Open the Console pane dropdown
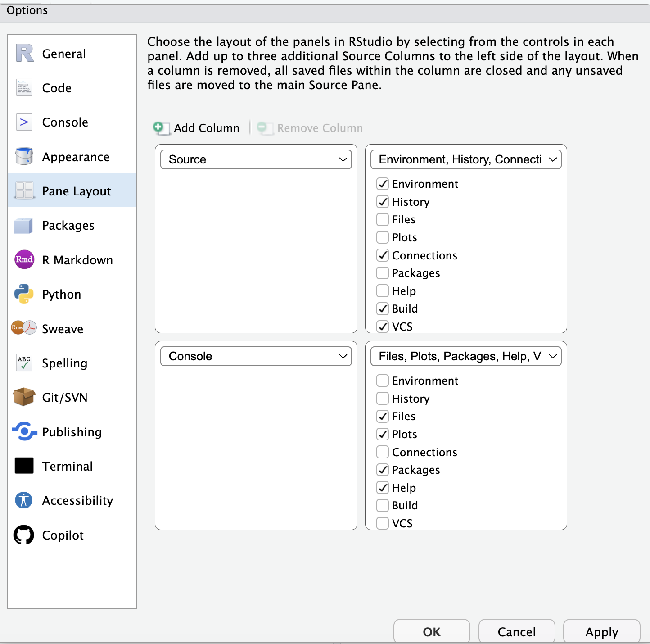 coord(255,356)
